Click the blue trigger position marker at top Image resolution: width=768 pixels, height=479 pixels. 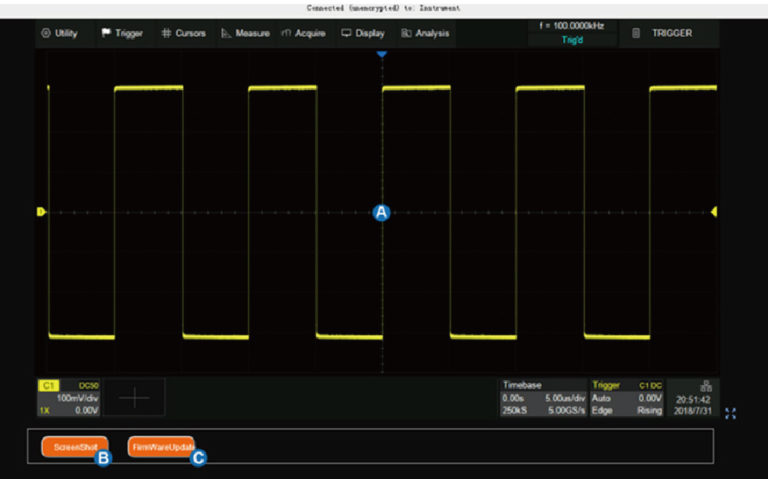point(381,54)
